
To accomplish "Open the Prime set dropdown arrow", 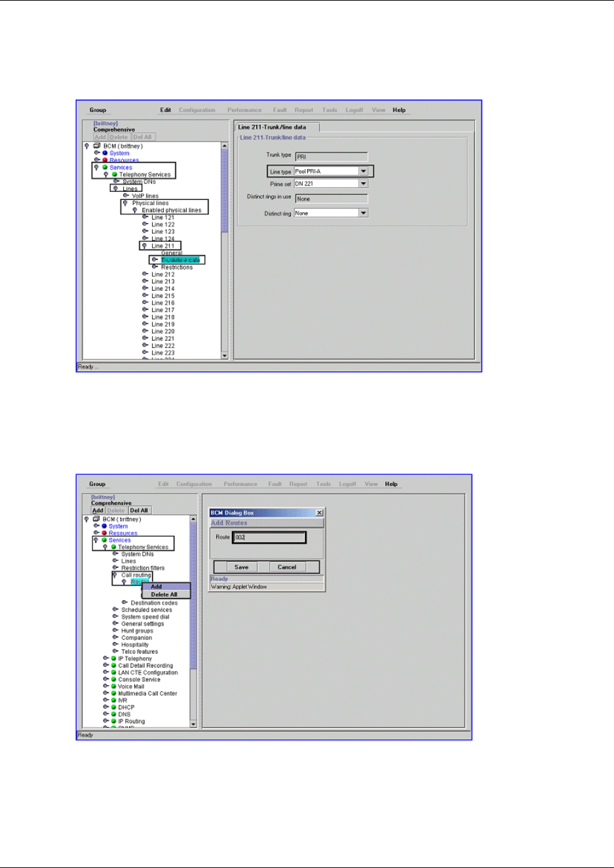I will (363, 184).
